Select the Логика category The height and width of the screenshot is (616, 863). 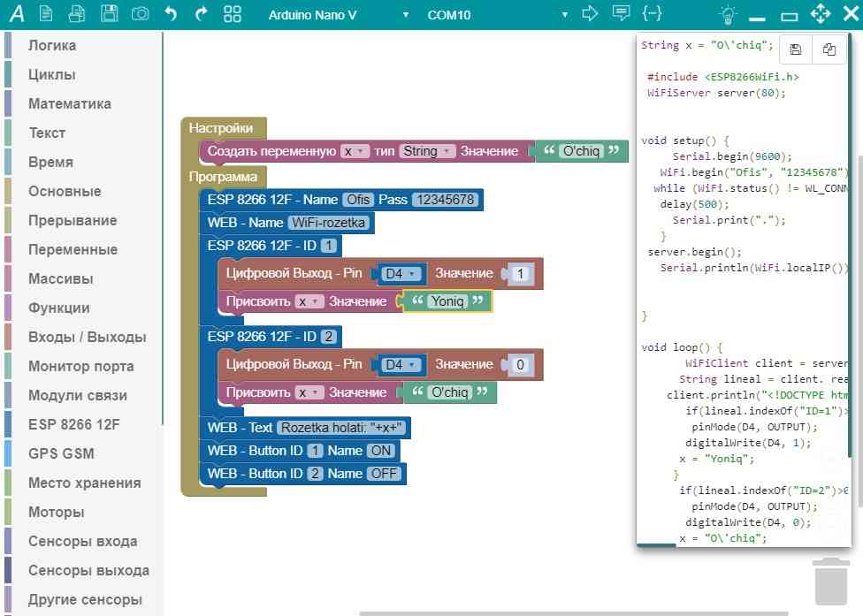tap(52, 45)
